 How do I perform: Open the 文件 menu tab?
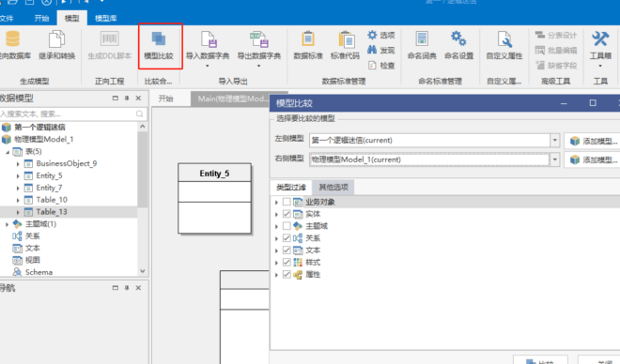[x=7, y=18]
